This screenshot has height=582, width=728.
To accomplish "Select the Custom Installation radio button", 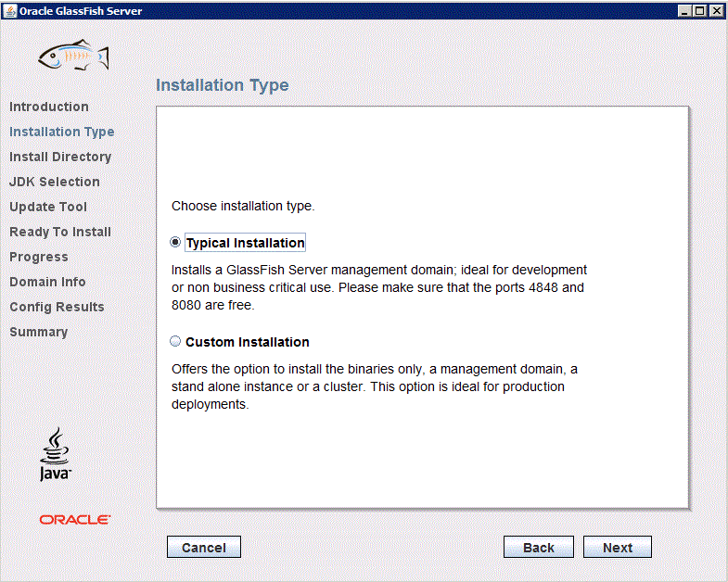I will [x=175, y=342].
